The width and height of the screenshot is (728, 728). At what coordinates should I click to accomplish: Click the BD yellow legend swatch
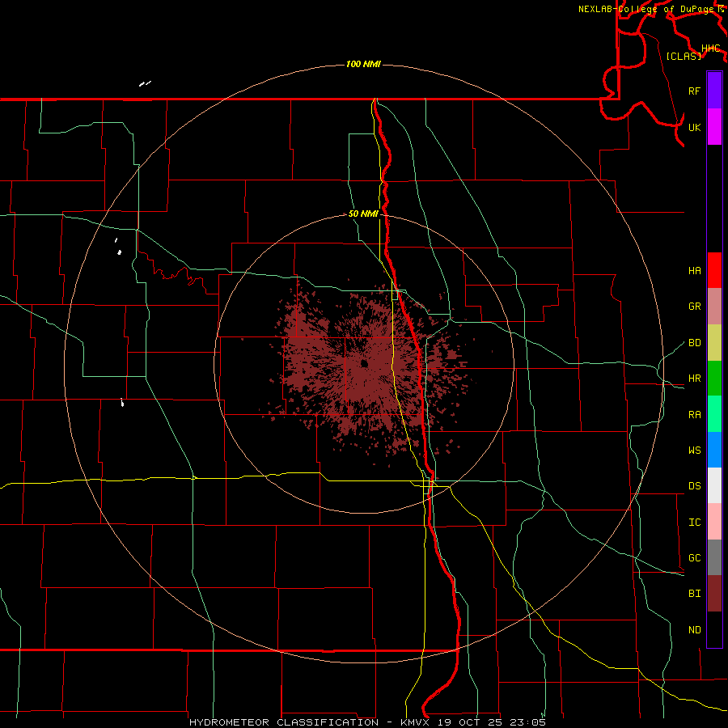(x=714, y=342)
